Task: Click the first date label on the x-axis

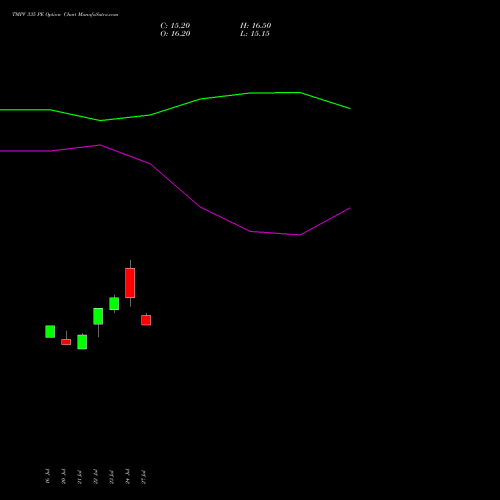Action: pos(47,476)
